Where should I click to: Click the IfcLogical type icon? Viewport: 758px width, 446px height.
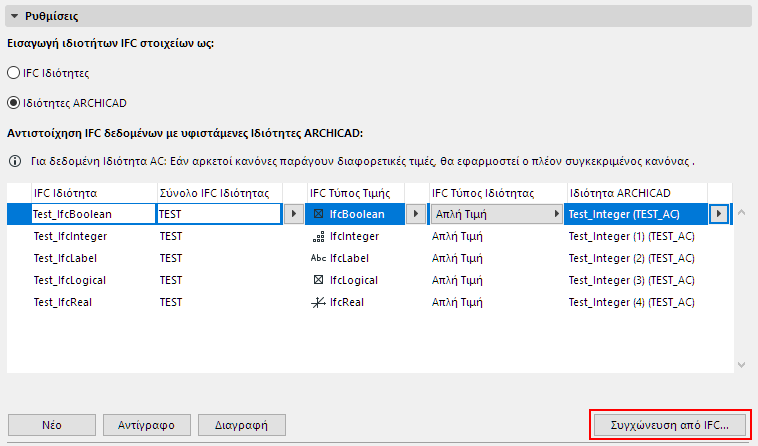click(x=319, y=280)
